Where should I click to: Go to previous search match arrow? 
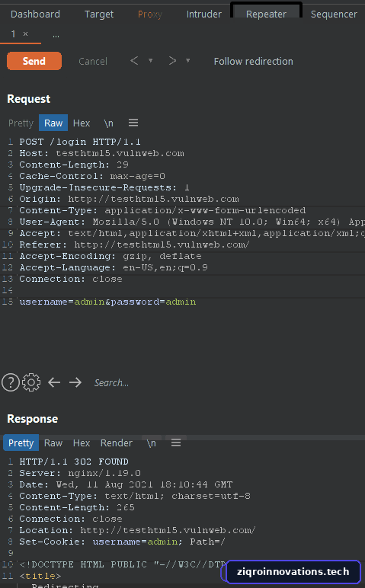54,382
